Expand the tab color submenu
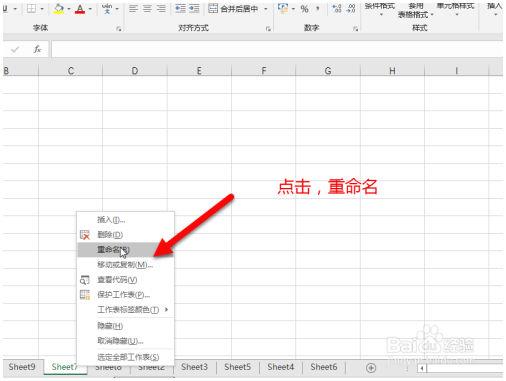Screen dimensions: 506x381 (x=166, y=310)
